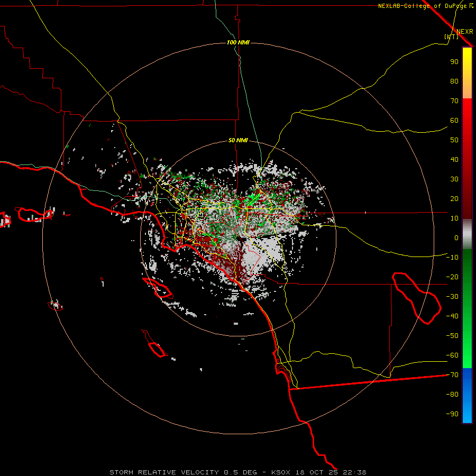476x476 pixels.
Task: Click the [KT] units label above scale
Action: tap(452, 36)
